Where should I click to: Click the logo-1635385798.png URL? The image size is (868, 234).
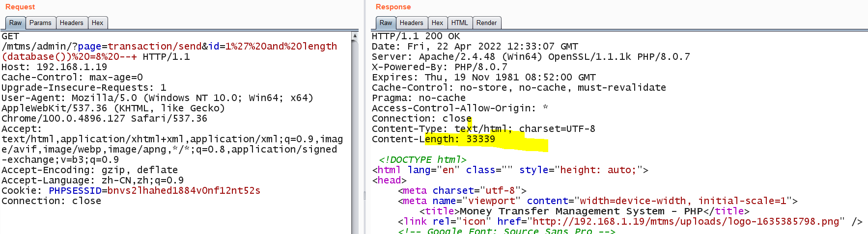[x=686, y=222]
